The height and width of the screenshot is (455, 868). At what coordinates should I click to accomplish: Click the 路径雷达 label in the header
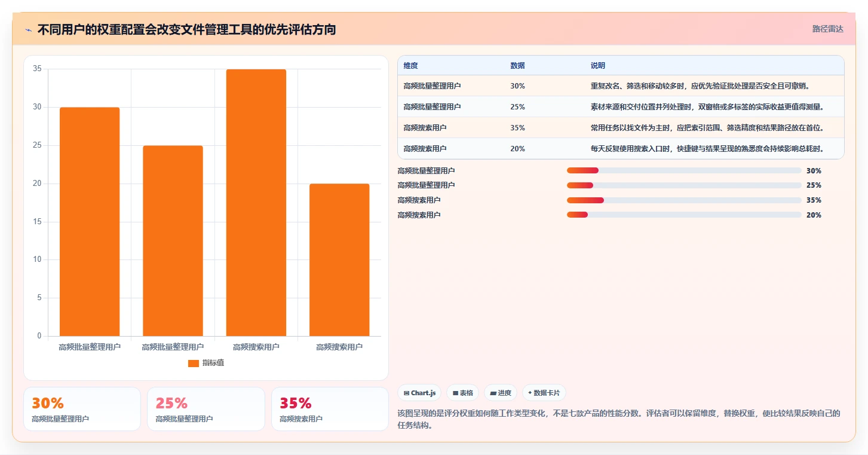click(828, 29)
